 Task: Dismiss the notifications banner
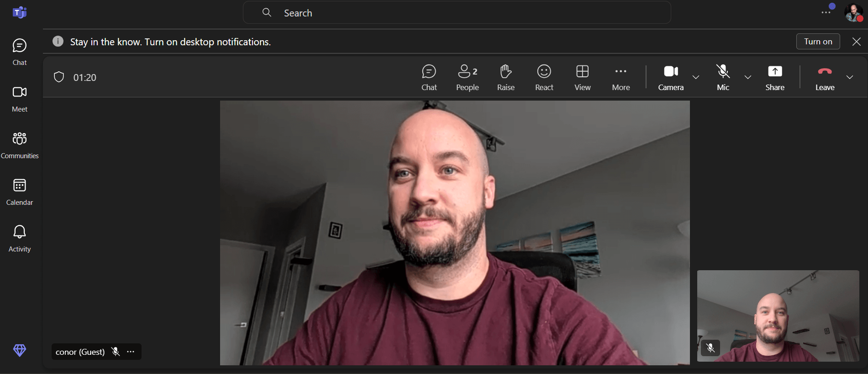pyautogui.click(x=857, y=42)
